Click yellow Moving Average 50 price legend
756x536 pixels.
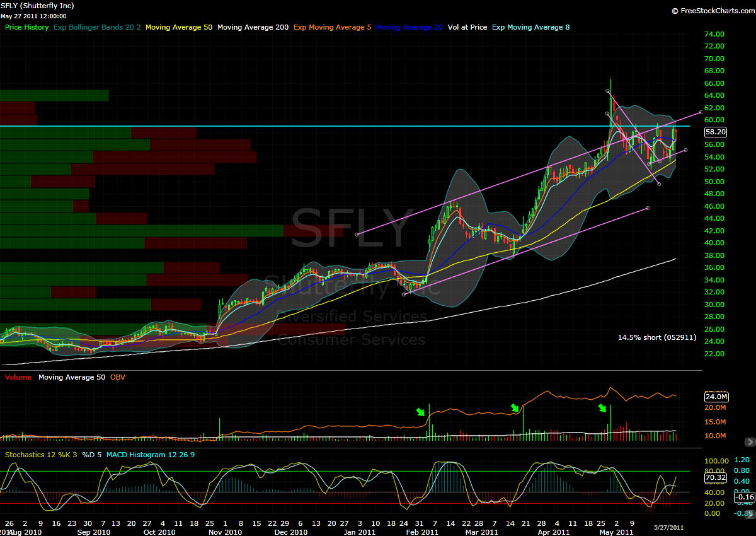179,28
